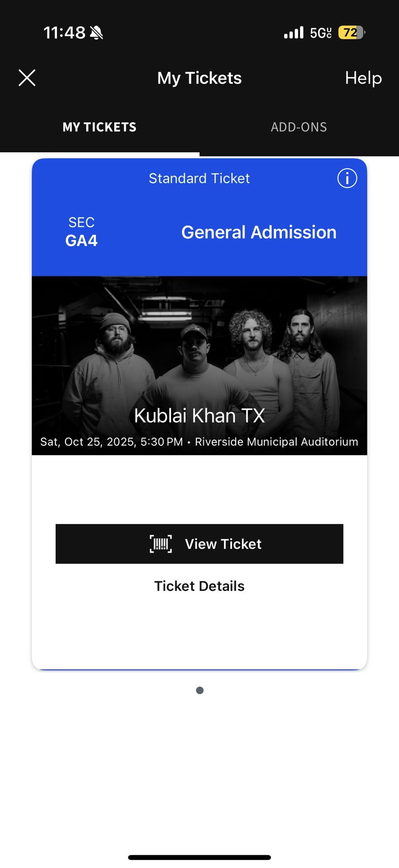This screenshot has width=399, height=868.
Task: Switch to the ADD-ONS tab
Action: 299,127
